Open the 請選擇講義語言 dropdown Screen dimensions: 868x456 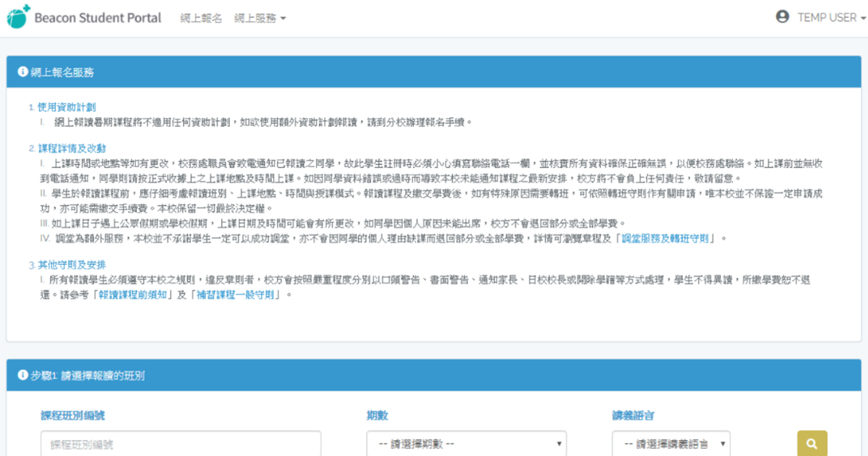point(671,444)
